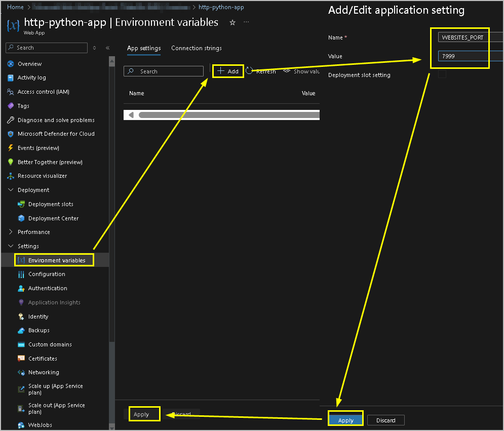Click the Better Together lightbulb icon
Screen dimensions: 504x431
pyautogui.click(x=11, y=162)
